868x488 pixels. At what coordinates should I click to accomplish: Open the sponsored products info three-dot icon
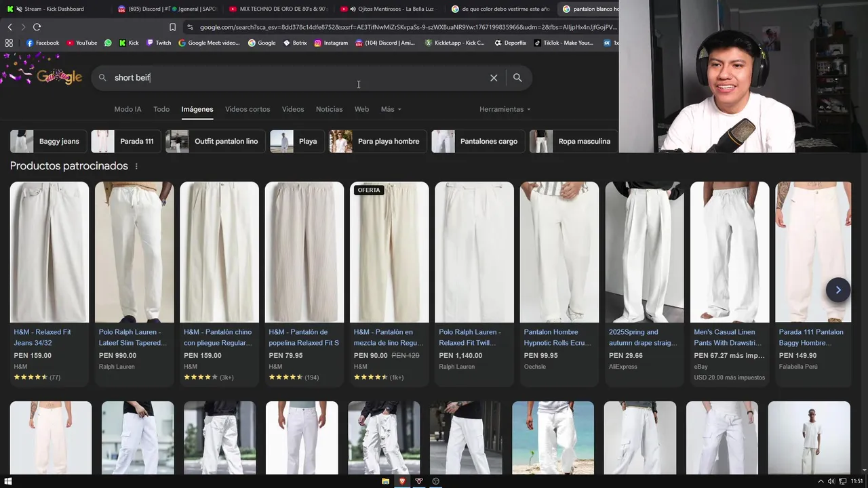tap(136, 166)
